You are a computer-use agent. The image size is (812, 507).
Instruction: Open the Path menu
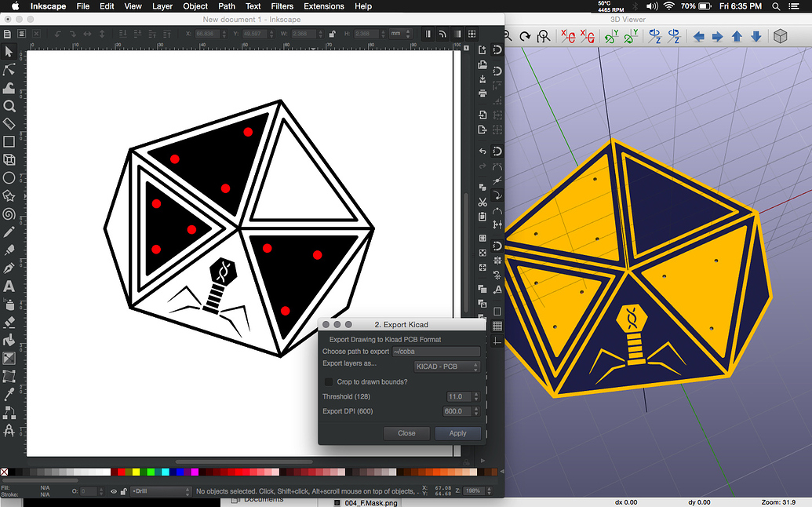tap(226, 6)
